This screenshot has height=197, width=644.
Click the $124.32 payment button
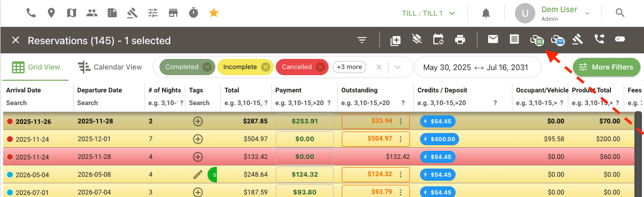click(305, 175)
